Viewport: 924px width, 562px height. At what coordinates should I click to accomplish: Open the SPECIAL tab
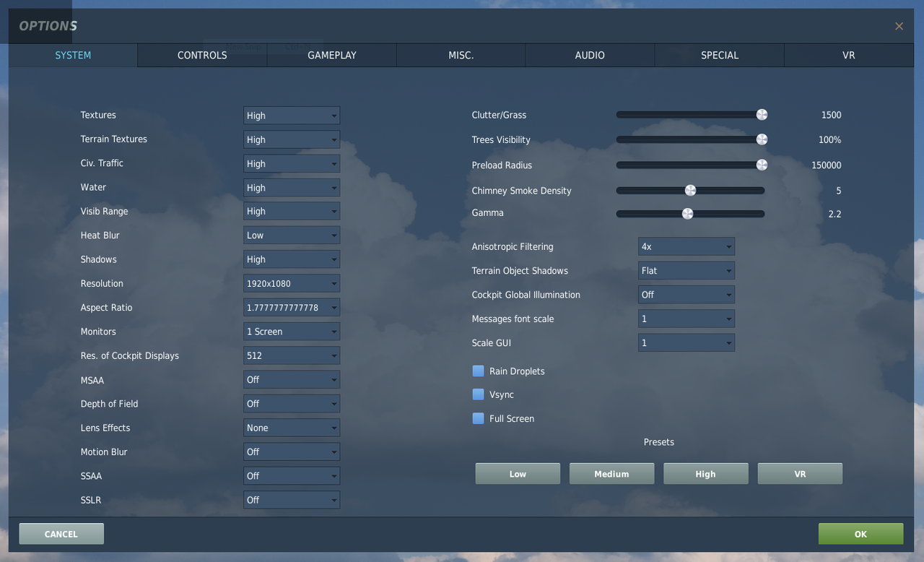[x=719, y=55]
